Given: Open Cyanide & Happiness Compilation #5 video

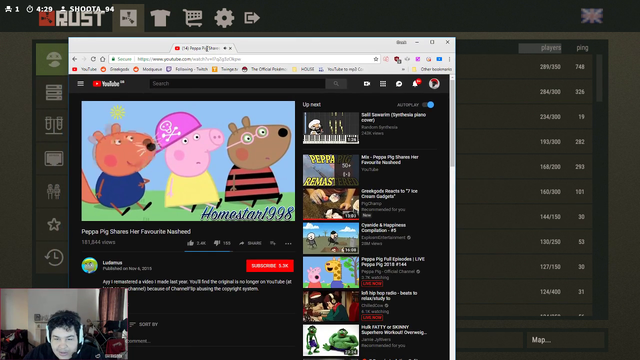Looking at the screenshot, I should pos(331,238).
